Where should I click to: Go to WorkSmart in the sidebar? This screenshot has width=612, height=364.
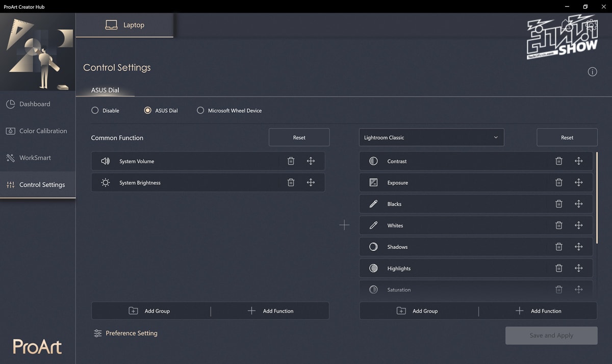pos(38,158)
